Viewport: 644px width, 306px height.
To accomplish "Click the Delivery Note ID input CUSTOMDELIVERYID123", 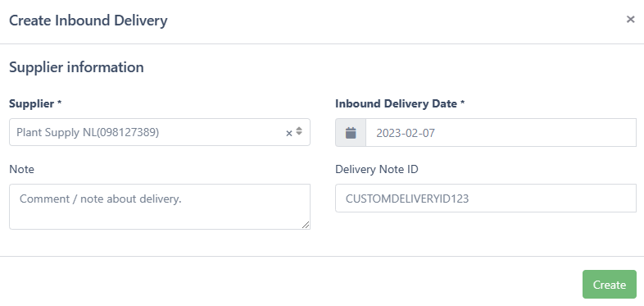I will tap(486, 199).
